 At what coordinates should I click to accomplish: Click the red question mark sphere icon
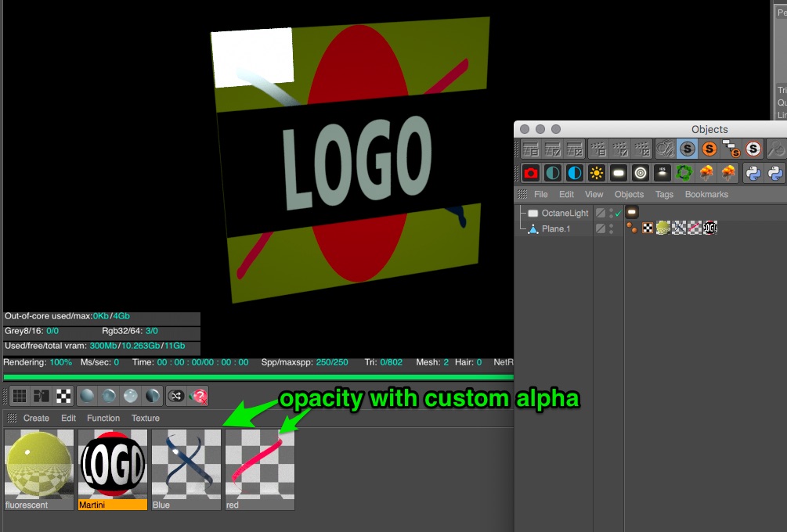pos(198,396)
